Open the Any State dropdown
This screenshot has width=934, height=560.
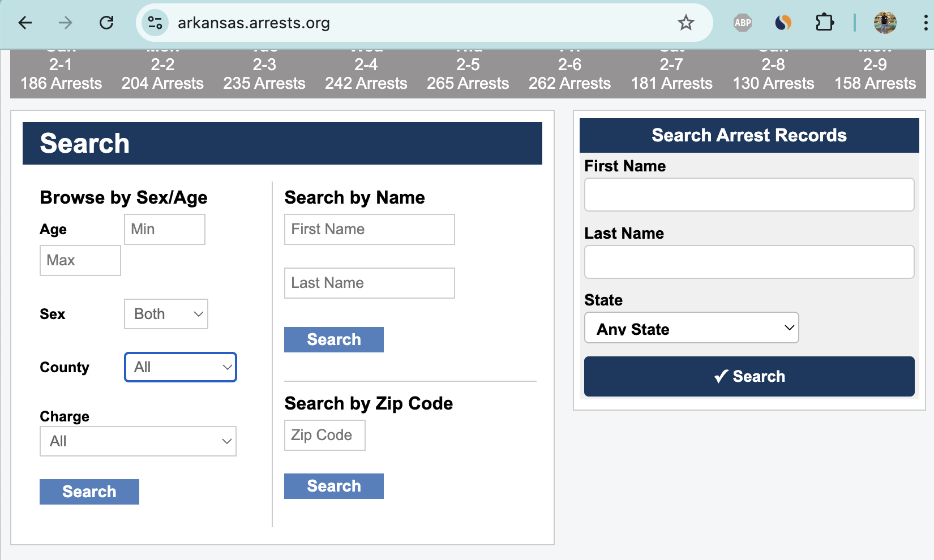coord(691,327)
